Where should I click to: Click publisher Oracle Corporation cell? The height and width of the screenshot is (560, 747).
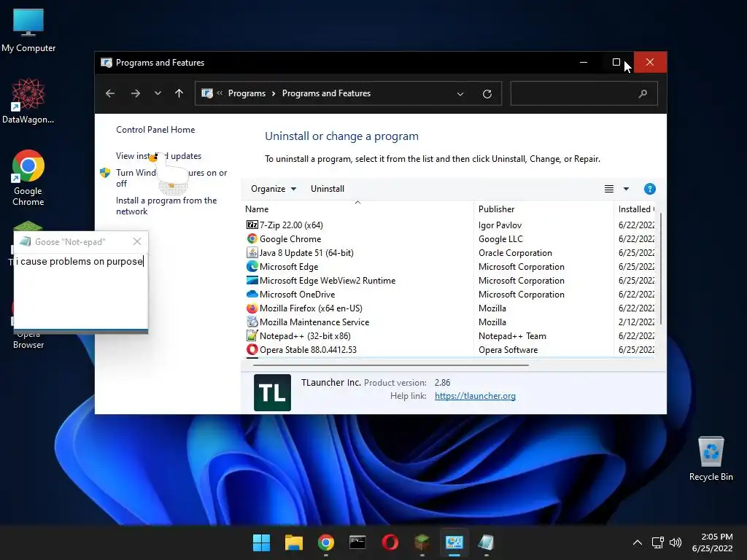[x=515, y=253]
